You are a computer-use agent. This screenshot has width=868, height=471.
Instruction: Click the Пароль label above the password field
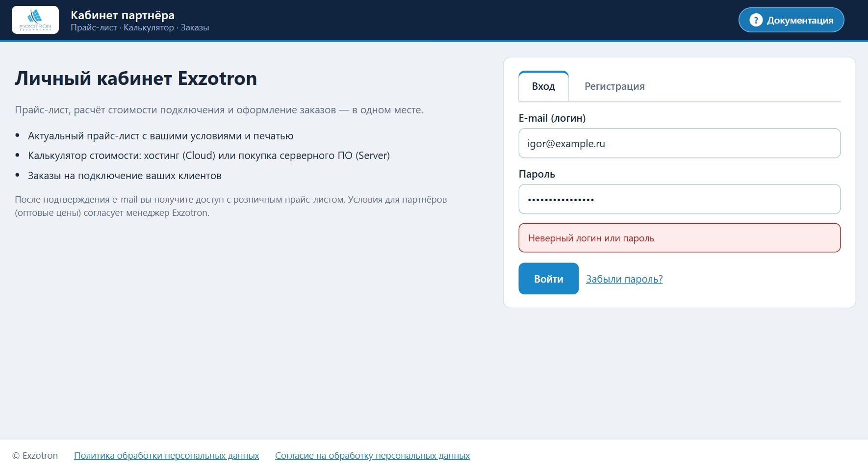536,174
